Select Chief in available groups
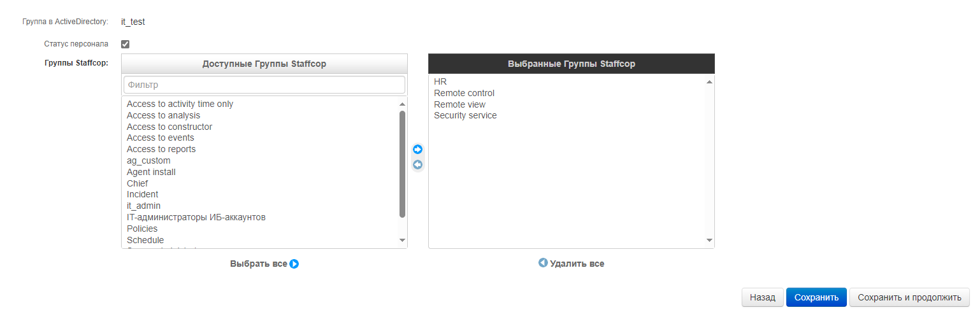Viewport: 980px width, 317px height. pos(260,183)
